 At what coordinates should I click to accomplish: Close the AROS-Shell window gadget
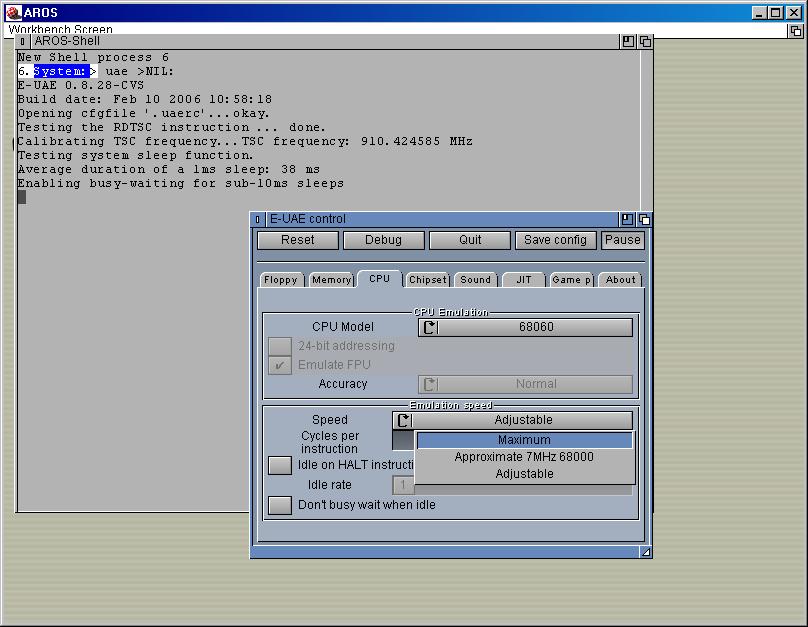click(22, 41)
